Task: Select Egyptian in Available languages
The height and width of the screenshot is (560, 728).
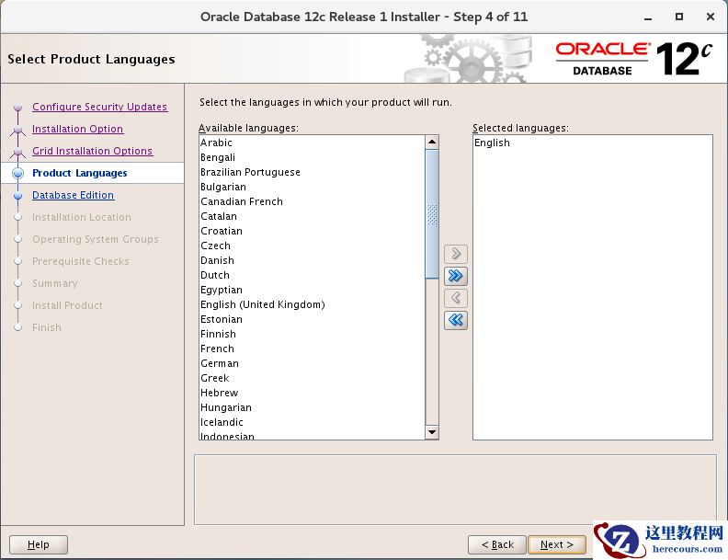Action: pyautogui.click(x=312, y=290)
